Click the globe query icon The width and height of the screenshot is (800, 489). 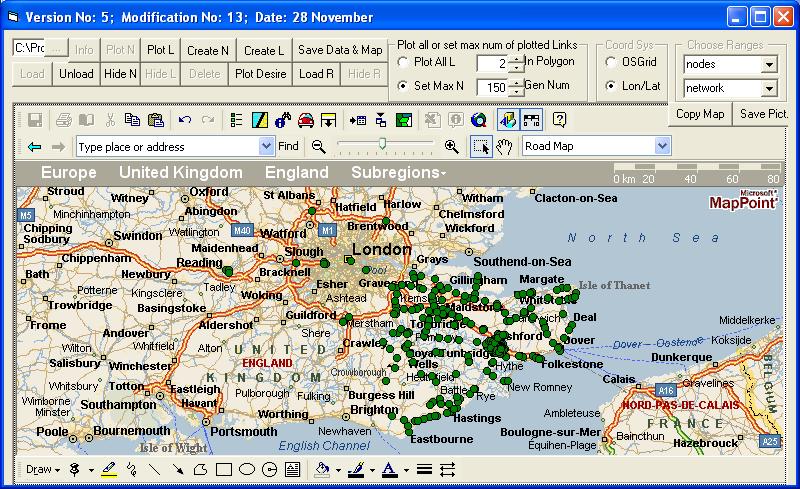(479, 120)
